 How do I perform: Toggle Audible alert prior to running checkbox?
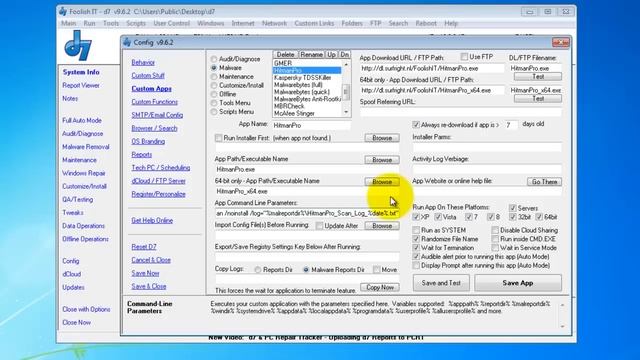click(416, 257)
